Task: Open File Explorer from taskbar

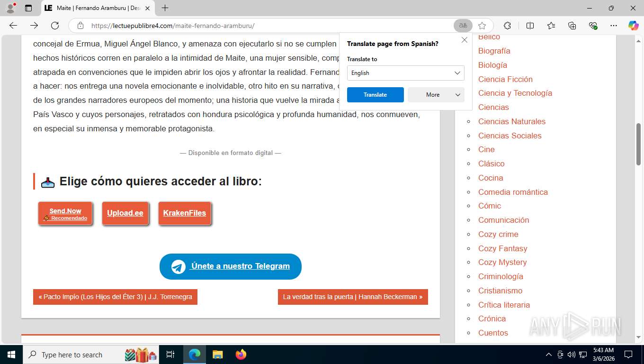Action: tap(217, 355)
